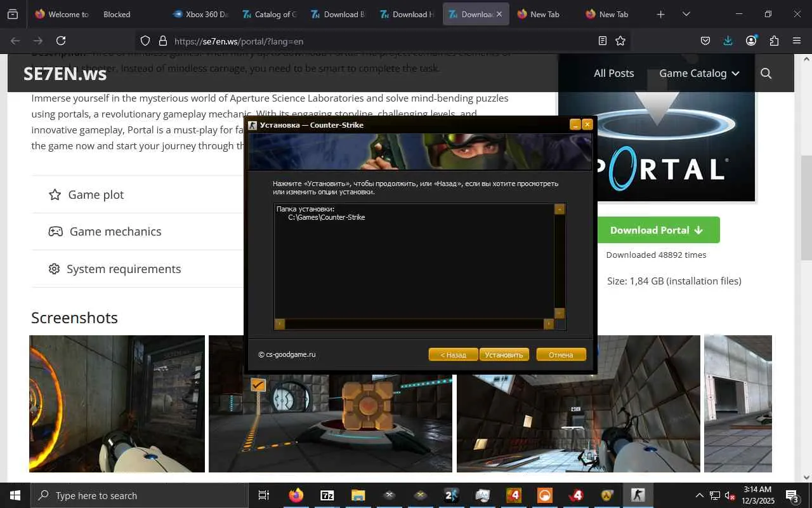Screen dimensions: 812x508
Task: Click the muted volume tray icon
Action: (730, 495)
